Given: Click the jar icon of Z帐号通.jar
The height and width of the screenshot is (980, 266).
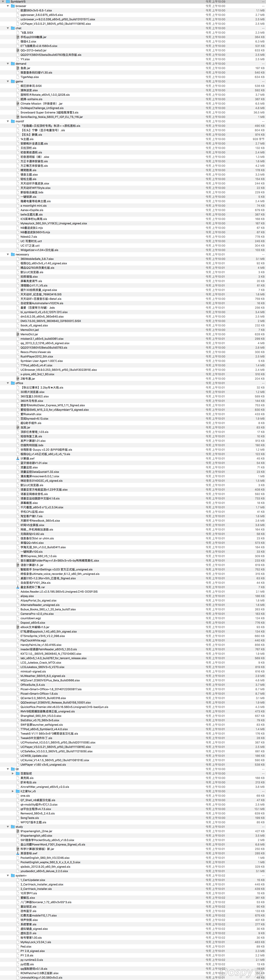Looking at the screenshot, I should [x=18, y=379].
